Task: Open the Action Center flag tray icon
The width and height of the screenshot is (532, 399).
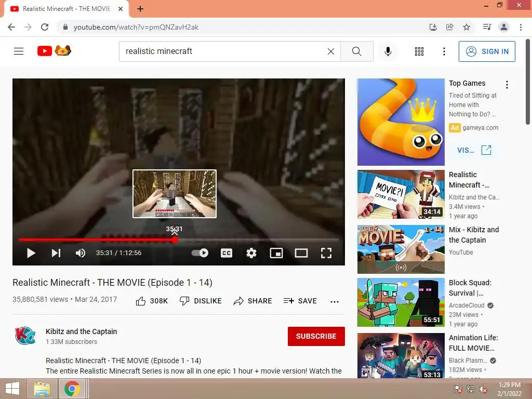Action: click(x=458, y=389)
